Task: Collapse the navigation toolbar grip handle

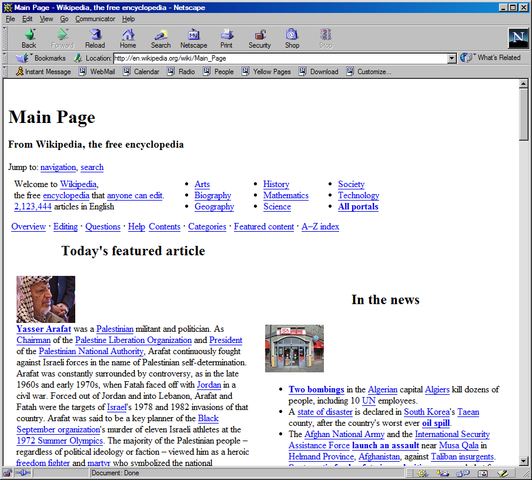Action: coord(4,38)
